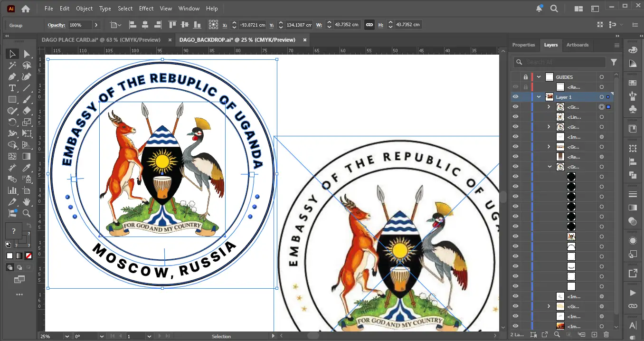The image size is (644, 341).
Task: Choose the Curvature tool
Action: [x=27, y=77]
